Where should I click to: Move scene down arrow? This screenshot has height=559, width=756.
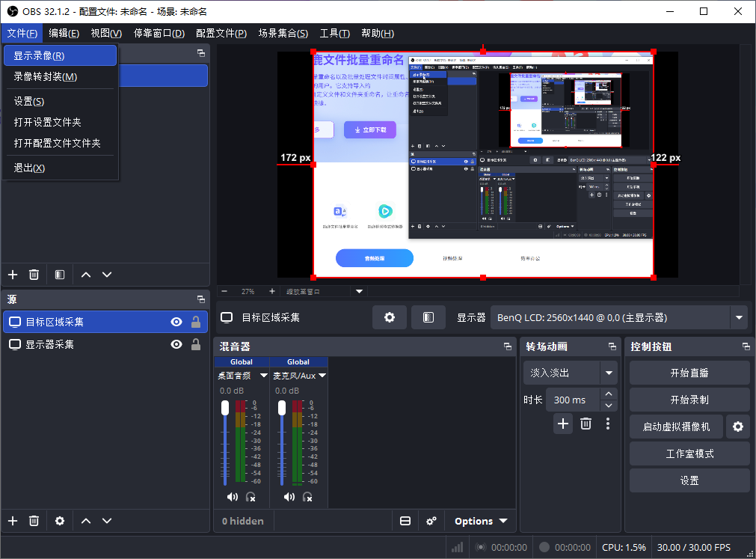click(107, 275)
